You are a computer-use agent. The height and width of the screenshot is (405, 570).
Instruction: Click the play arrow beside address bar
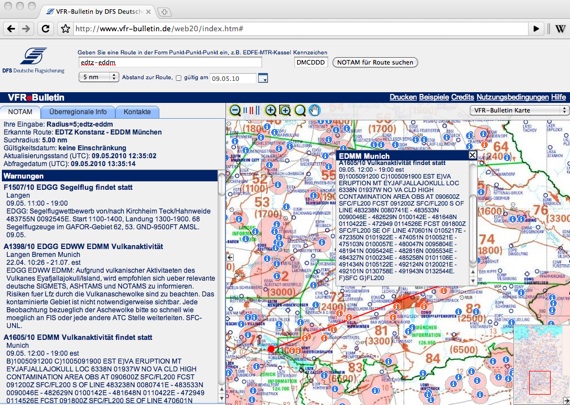pos(536,29)
